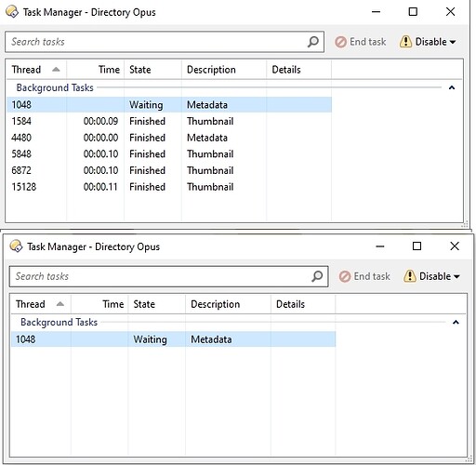Click Background Tasks header in lower window
The width and height of the screenshot is (476, 465).
click(59, 323)
